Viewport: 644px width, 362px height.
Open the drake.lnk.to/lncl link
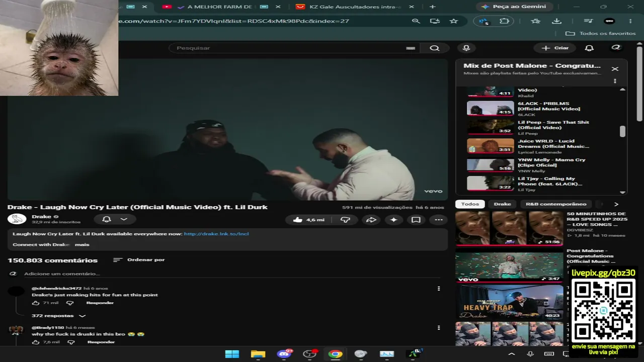point(216,234)
